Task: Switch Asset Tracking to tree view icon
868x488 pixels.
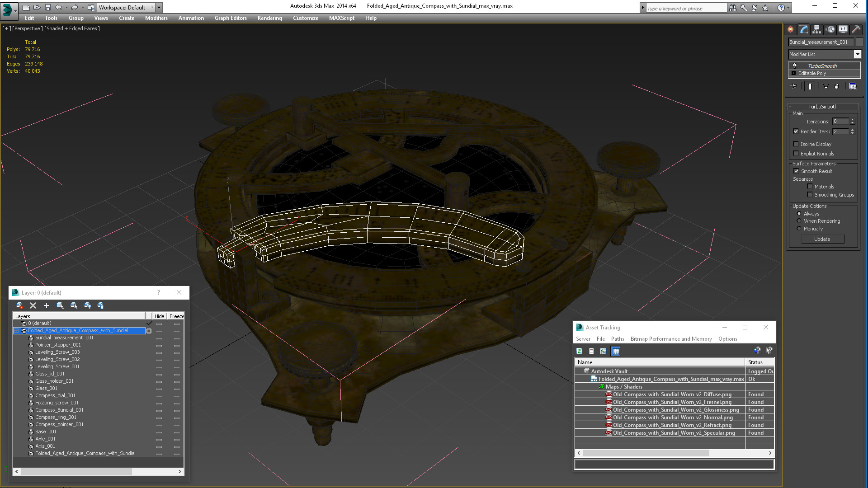Action: tap(603, 351)
